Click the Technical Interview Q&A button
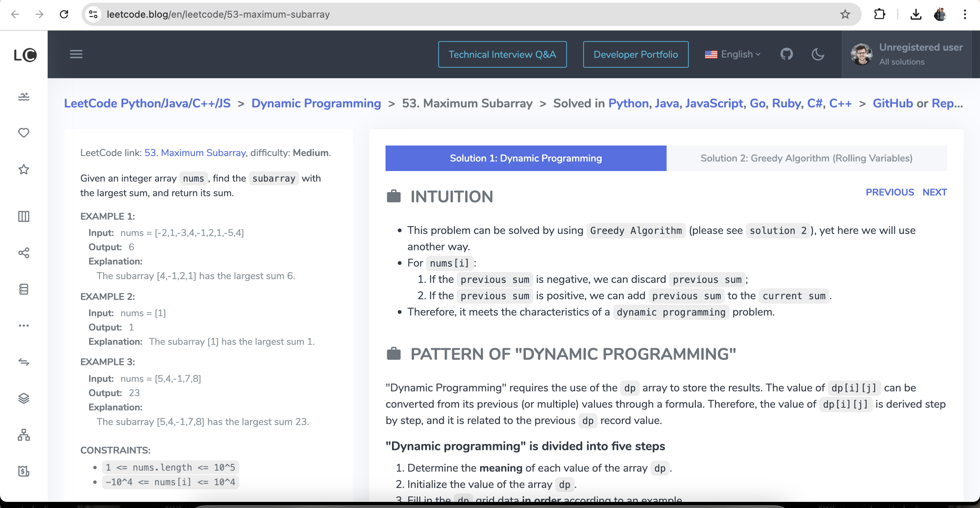 coord(502,54)
